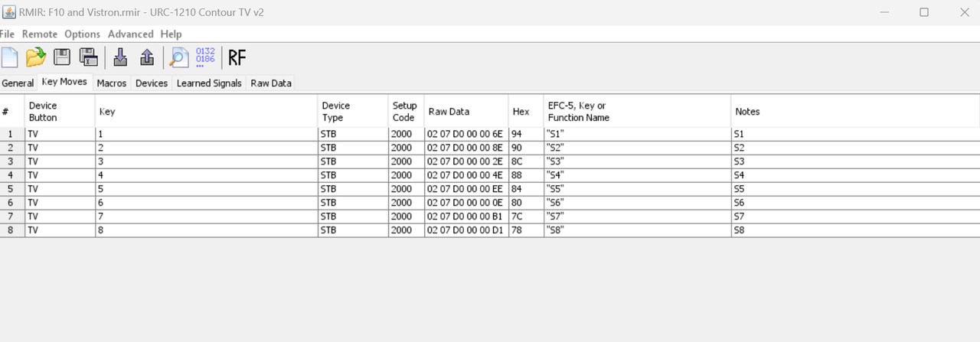
Task: Download from remote with down-arrow icon
Action: (120, 57)
